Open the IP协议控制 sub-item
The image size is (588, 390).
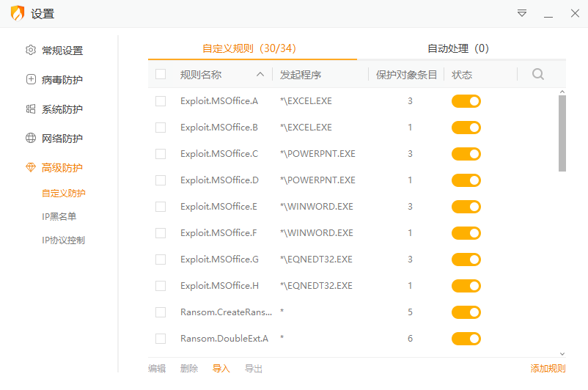click(63, 240)
